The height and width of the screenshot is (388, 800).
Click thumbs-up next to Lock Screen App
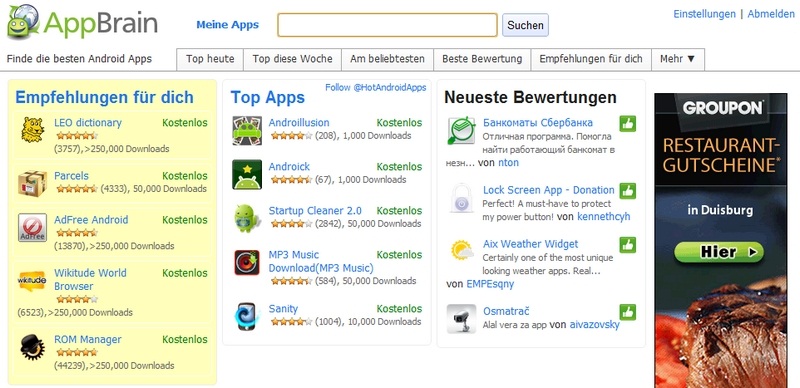click(628, 191)
